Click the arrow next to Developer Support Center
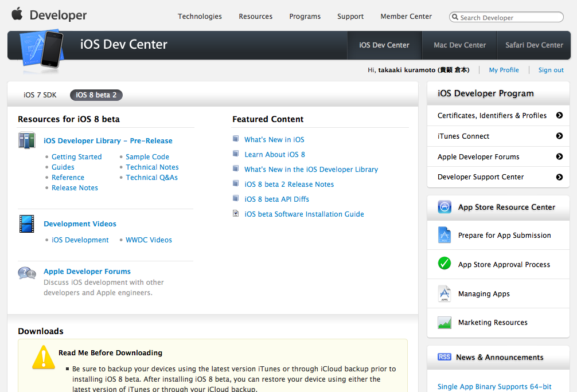This screenshot has height=392, width=577. tap(559, 177)
